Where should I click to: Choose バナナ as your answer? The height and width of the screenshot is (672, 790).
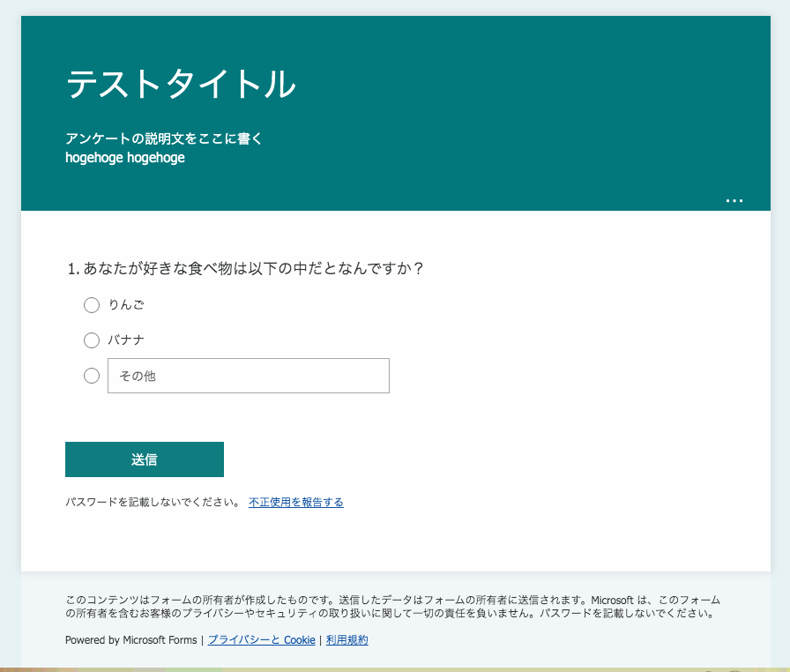tap(92, 340)
